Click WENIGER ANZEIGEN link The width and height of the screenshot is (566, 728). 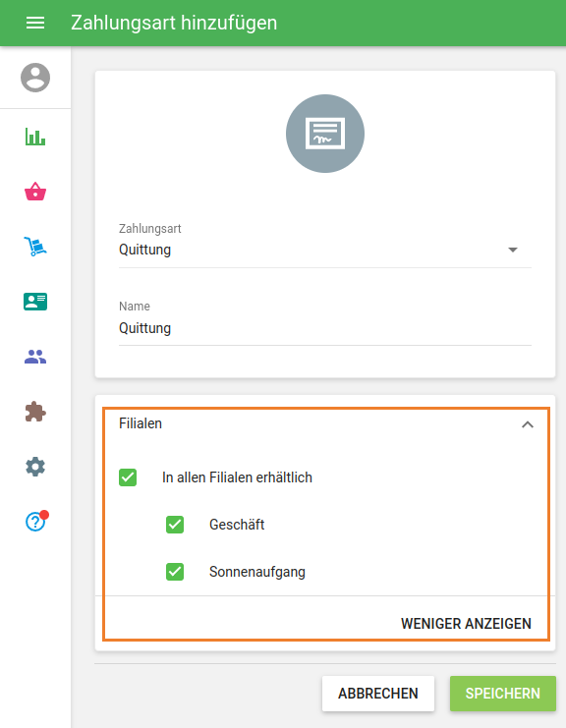pyautogui.click(x=466, y=624)
